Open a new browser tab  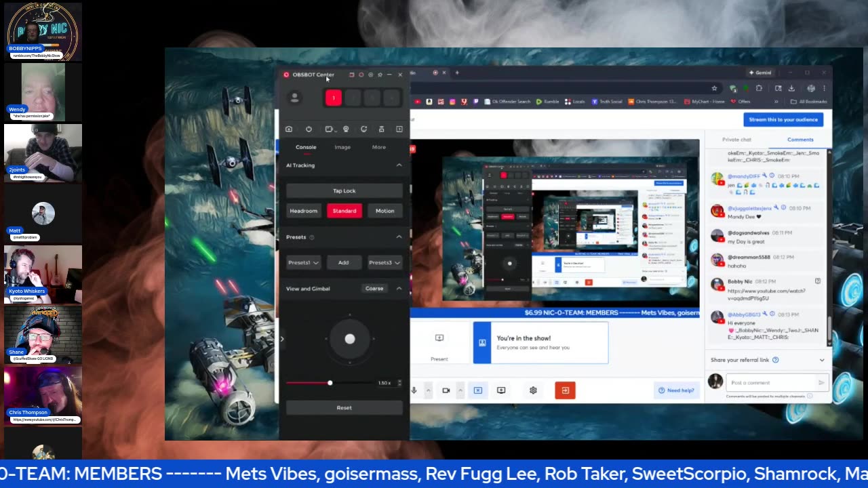click(457, 73)
